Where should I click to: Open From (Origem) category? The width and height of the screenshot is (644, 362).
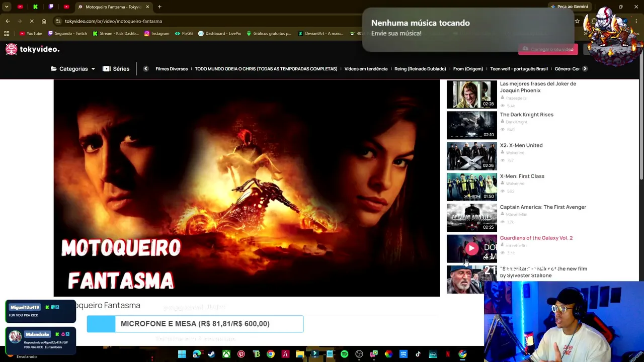(468, 69)
